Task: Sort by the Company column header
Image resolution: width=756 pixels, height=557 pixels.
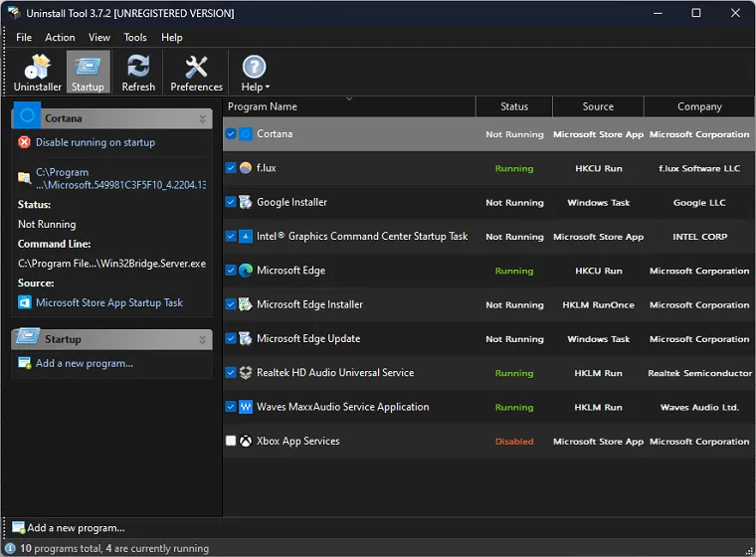Action: [x=699, y=106]
